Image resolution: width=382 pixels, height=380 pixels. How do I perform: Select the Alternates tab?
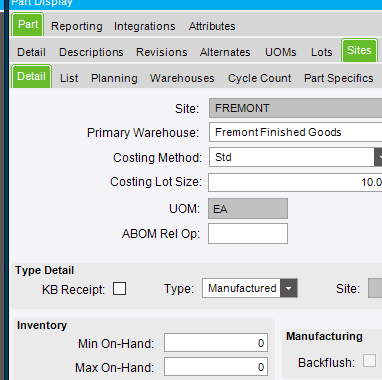click(x=225, y=52)
